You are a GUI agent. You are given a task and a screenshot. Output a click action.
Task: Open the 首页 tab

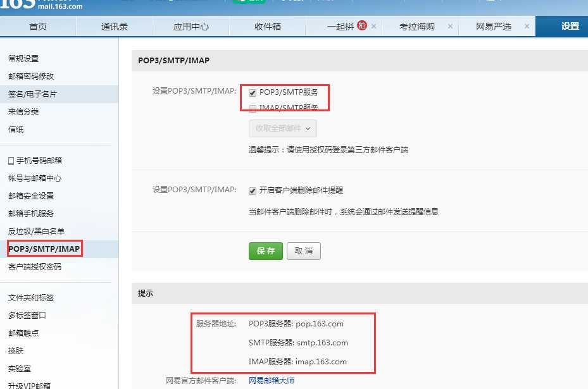(x=38, y=27)
